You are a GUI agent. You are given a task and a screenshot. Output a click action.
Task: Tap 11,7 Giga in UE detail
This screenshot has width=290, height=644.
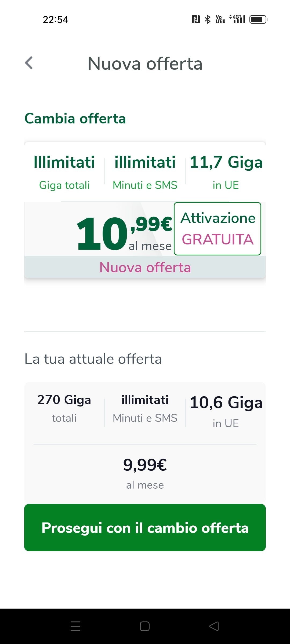pos(226,172)
